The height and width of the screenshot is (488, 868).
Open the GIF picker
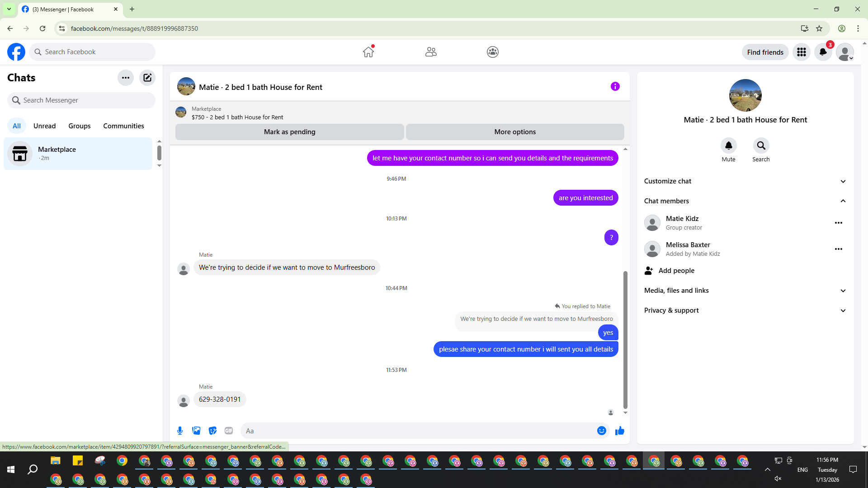click(229, 431)
